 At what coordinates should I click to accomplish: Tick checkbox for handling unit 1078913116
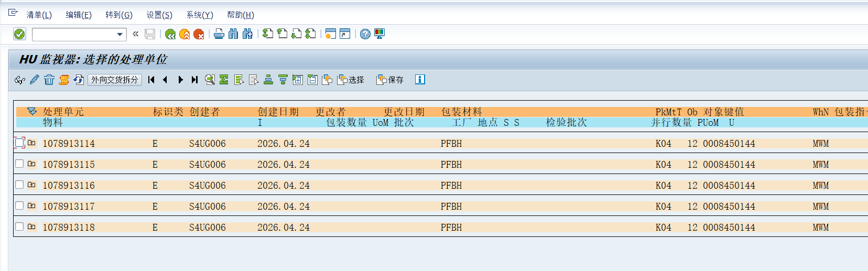click(19, 185)
